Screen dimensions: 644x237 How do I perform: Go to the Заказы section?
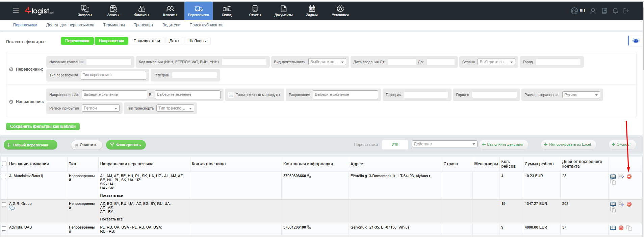click(x=113, y=11)
